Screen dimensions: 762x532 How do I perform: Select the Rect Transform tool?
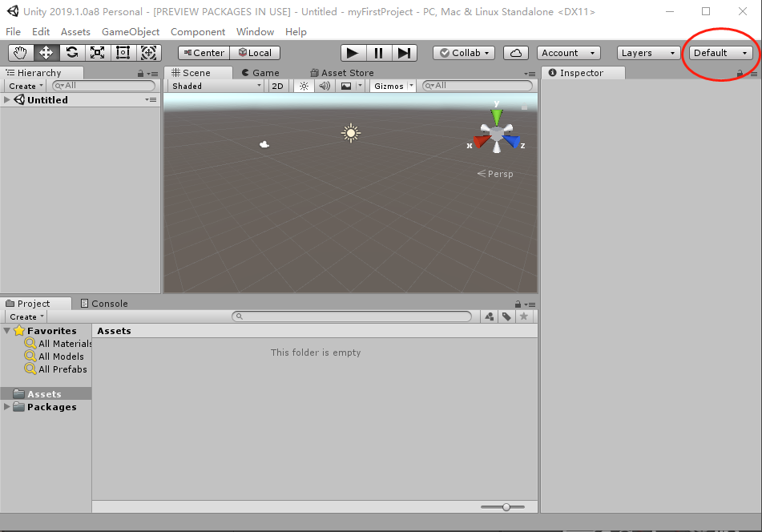coord(123,52)
